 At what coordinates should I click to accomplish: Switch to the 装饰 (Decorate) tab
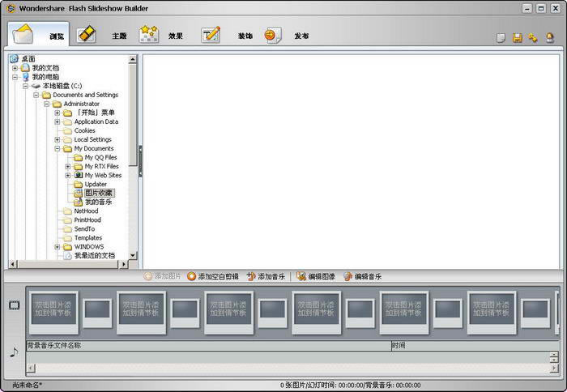[227, 35]
